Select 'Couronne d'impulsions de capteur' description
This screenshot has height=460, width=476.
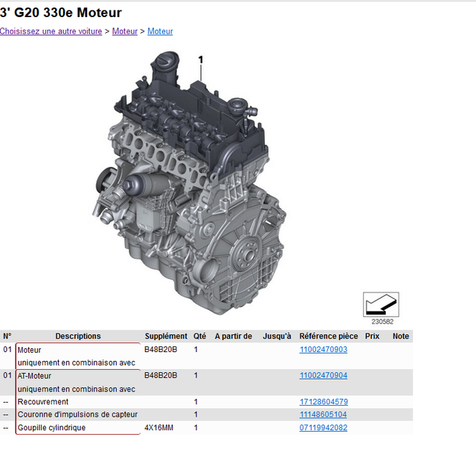[77, 415]
